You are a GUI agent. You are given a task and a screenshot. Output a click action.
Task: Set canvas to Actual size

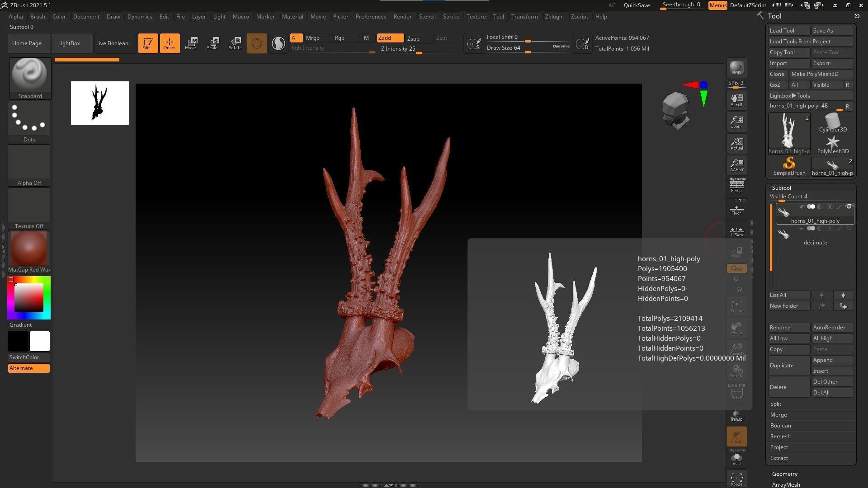coord(736,144)
